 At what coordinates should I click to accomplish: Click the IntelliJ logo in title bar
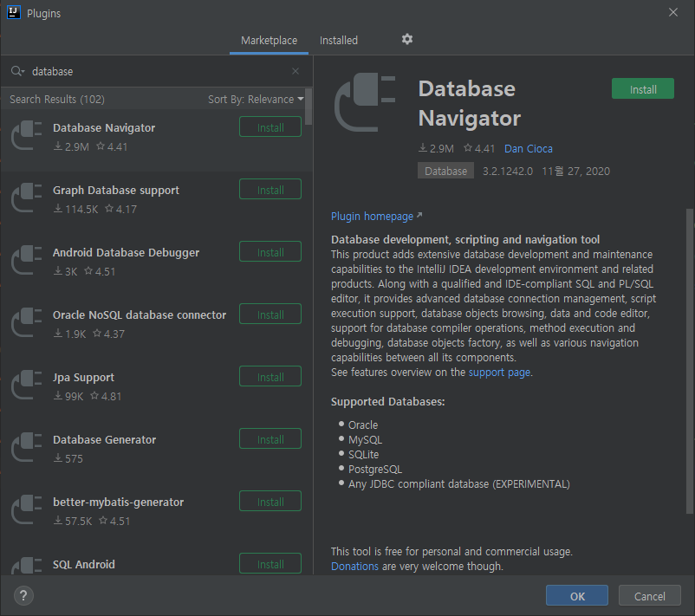(14, 12)
